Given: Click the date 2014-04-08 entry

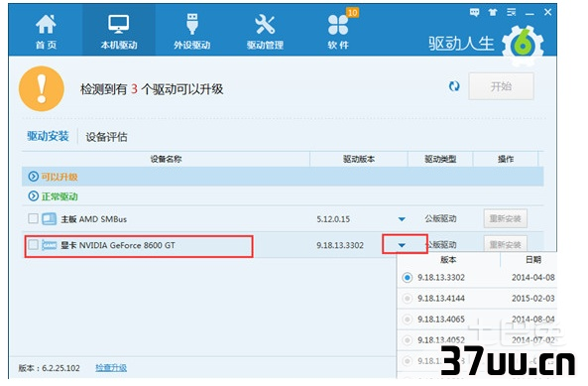Looking at the screenshot, I should click(532, 278).
